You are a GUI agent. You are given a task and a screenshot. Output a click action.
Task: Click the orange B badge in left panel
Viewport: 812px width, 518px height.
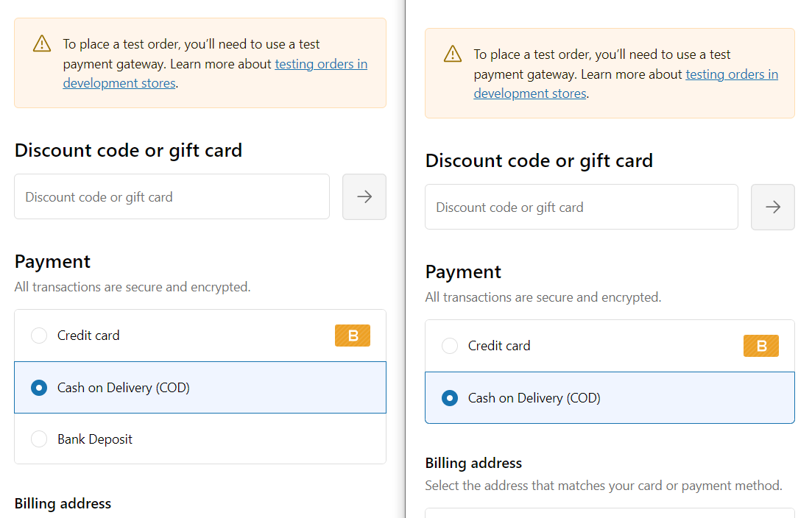coord(353,336)
